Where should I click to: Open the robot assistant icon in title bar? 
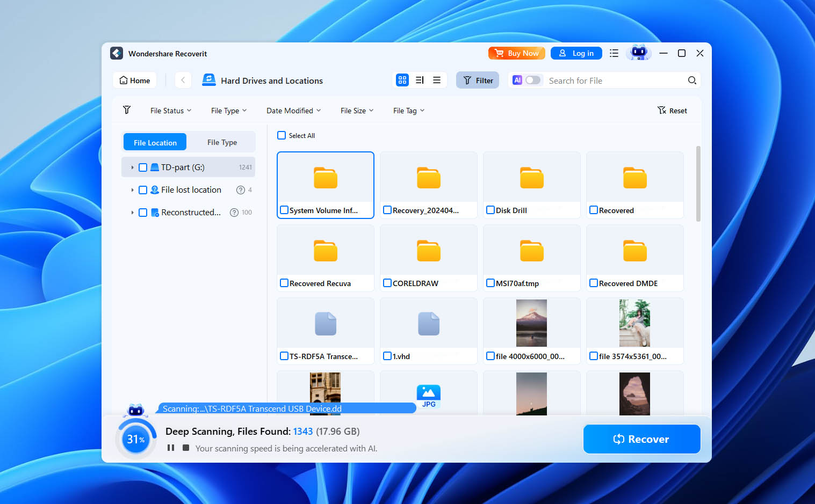coord(639,53)
